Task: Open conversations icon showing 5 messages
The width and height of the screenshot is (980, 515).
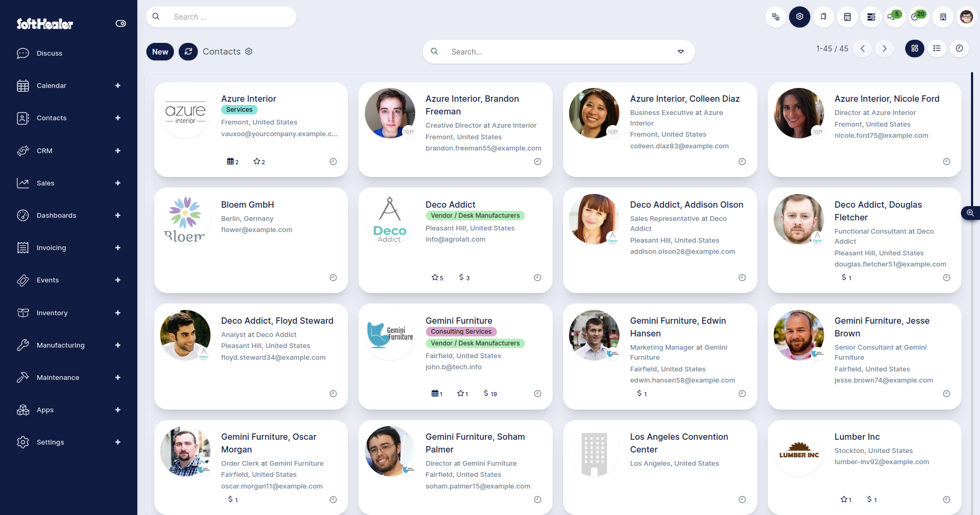Action: (894, 16)
